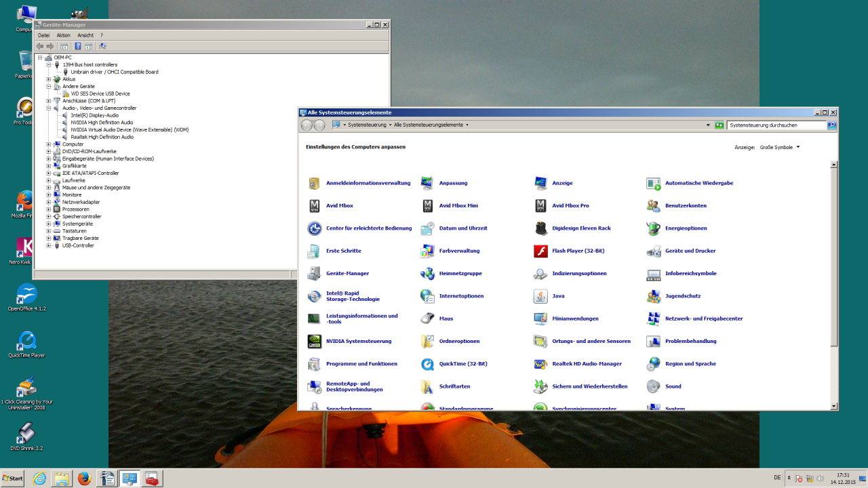868x488 pixels.
Task: Open the Intel Rapid Storage-Technologie icon
Action: point(314,296)
